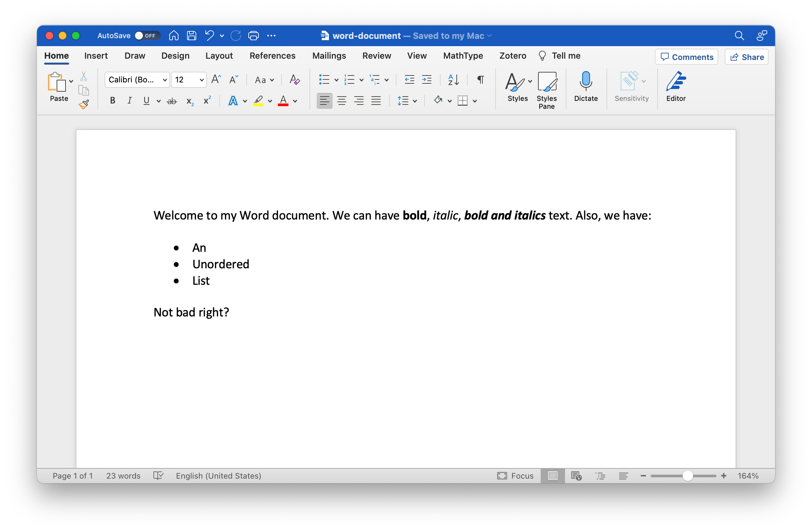
Task: Show paragraph marks
Action: pos(480,79)
